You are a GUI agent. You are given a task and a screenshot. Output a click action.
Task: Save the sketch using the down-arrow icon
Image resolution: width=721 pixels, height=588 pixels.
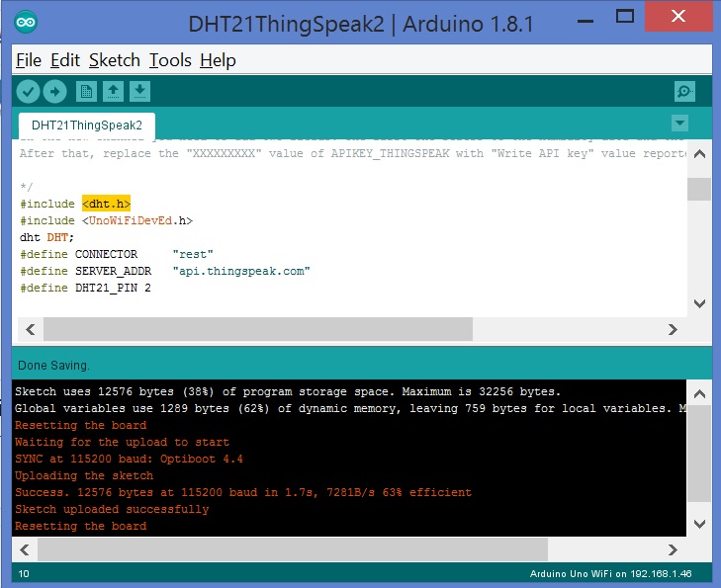point(139,92)
